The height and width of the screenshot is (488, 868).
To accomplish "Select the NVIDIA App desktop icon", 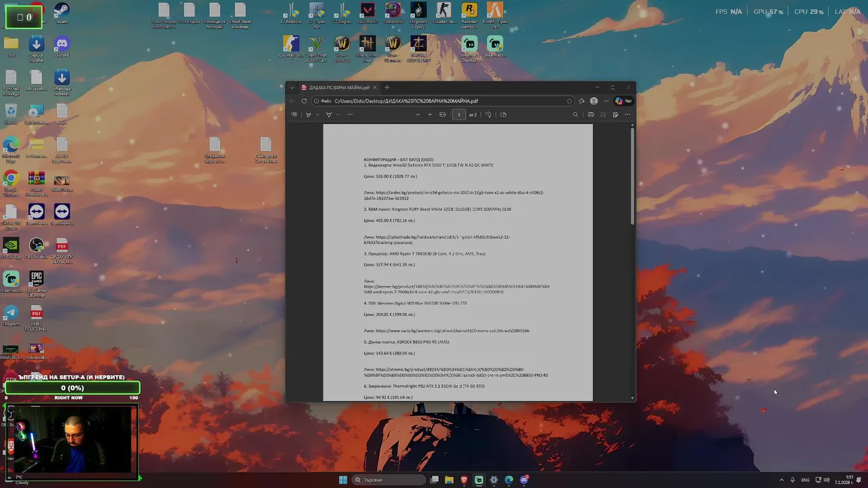I will pos(11,247).
